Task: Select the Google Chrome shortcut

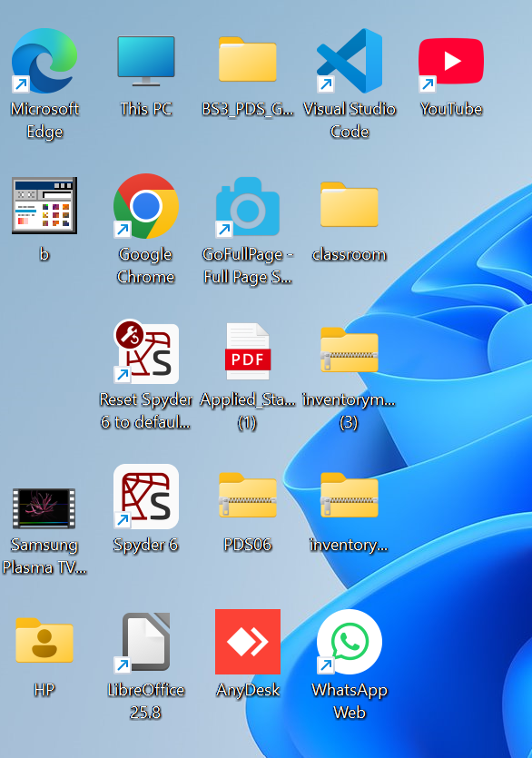Action: 146,206
